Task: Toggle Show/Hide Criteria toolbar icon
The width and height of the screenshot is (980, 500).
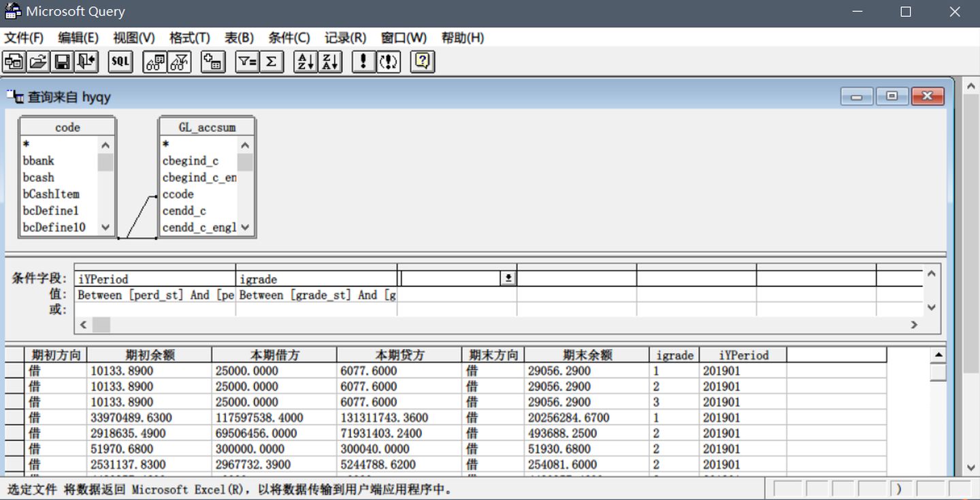Action: point(180,62)
